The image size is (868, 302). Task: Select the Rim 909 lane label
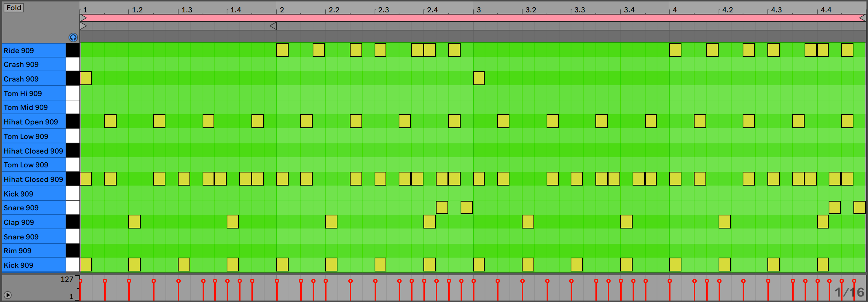point(34,251)
